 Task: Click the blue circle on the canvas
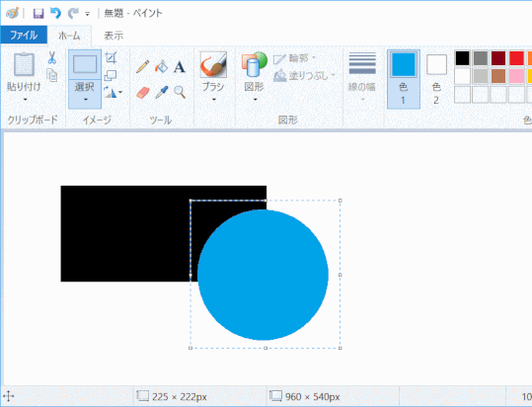(263, 275)
